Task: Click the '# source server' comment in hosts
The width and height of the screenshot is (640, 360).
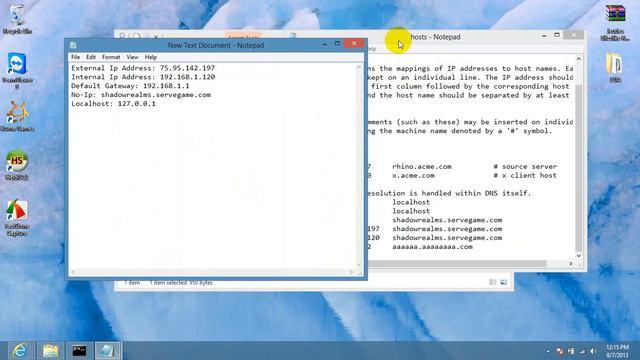Action: click(x=525, y=167)
